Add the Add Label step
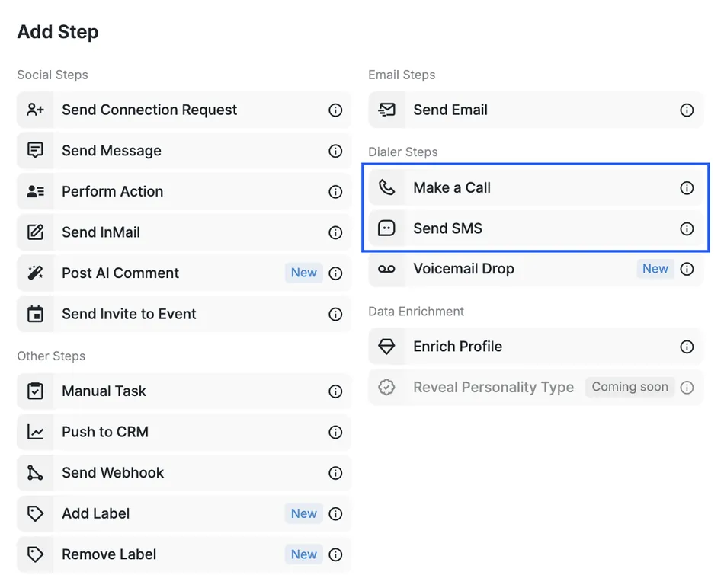The height and width of the screenshot is (588, 724). 184,513
